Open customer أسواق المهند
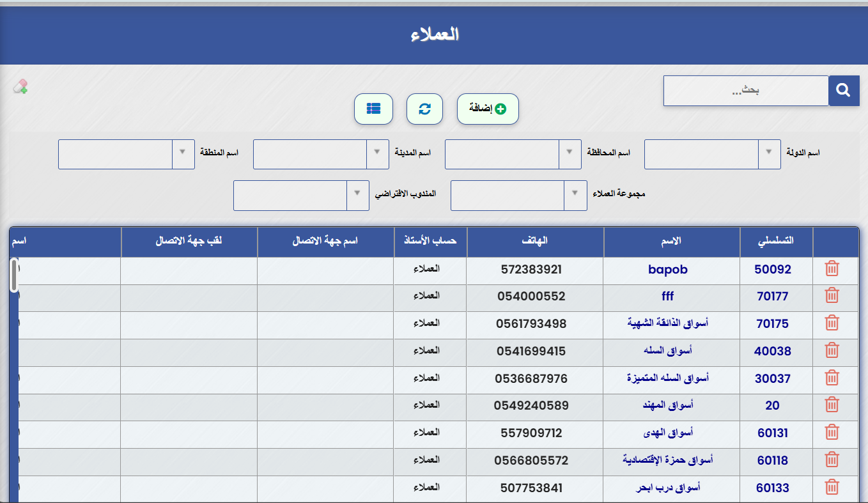 pos(667,405)
